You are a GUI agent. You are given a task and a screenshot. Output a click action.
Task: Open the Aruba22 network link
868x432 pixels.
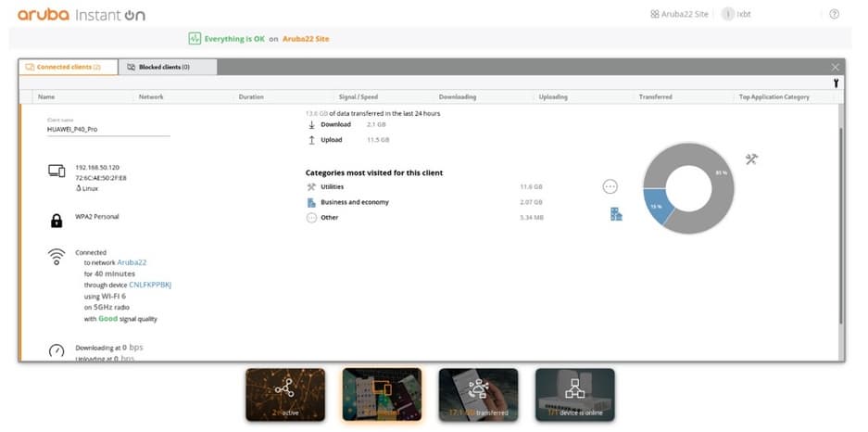point(132,262)
